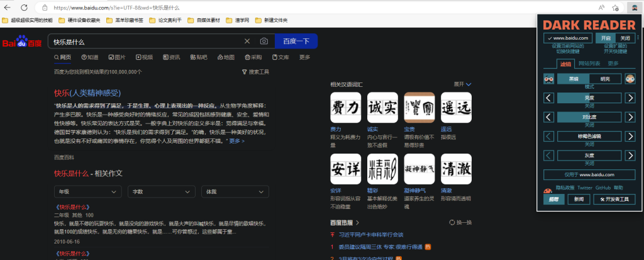This screenshot has height=260, width=644.
Task: Increase contrast (对比度) with right arrow
Action: click(630, 117)
